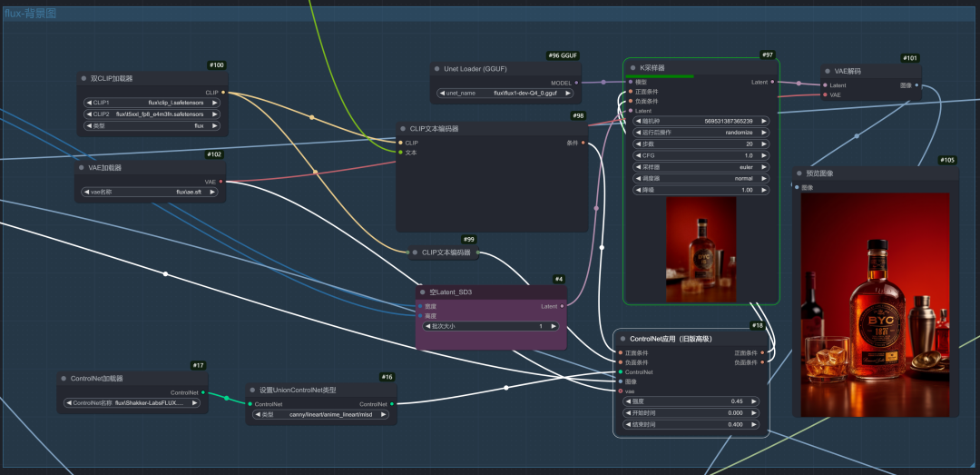Open the 采样器 euler dropdown
Viewport: 980px width, 475px height.
point(701,167)
